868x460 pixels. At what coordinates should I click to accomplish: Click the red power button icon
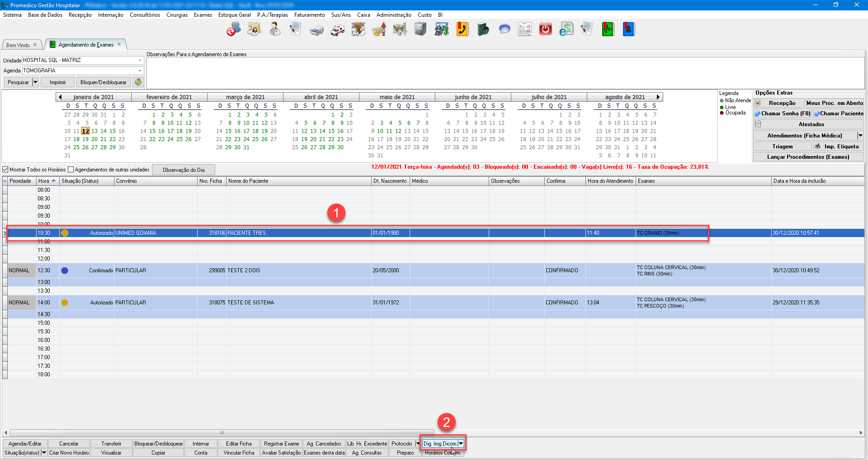546,30
